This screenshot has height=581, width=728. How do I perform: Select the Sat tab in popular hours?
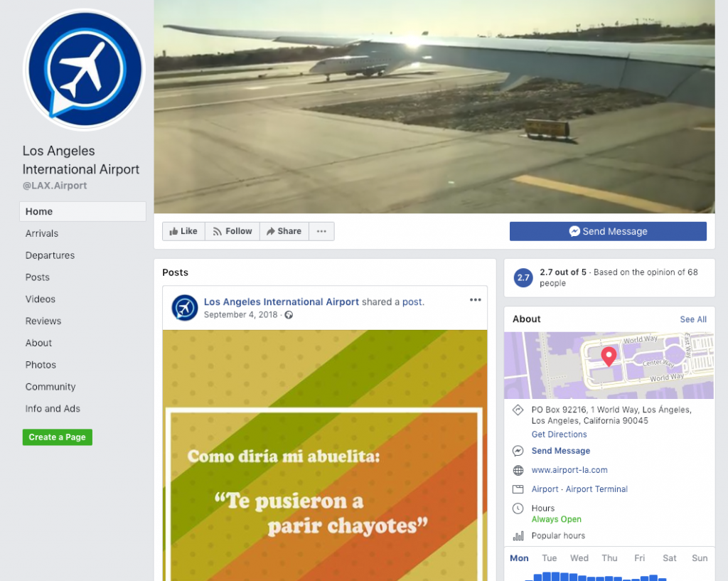[x=670, y=558]
